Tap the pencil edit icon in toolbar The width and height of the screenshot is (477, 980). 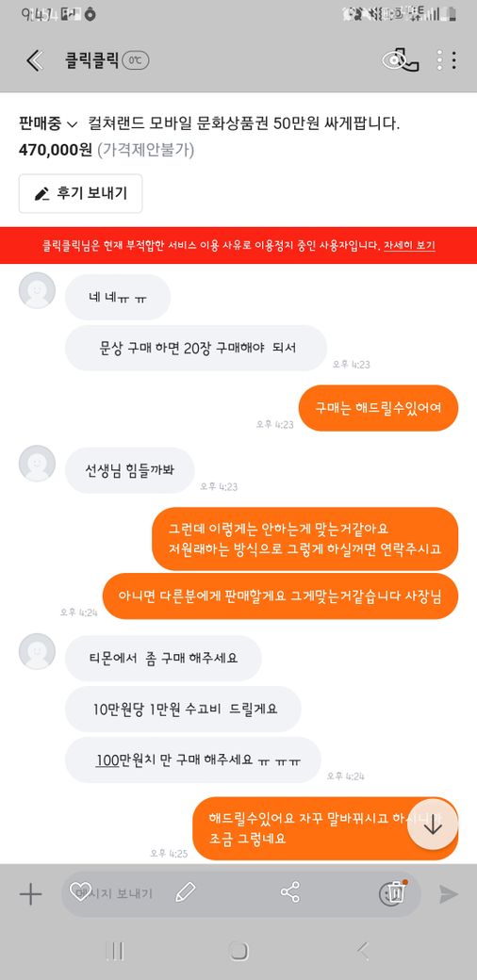(185, 891)
